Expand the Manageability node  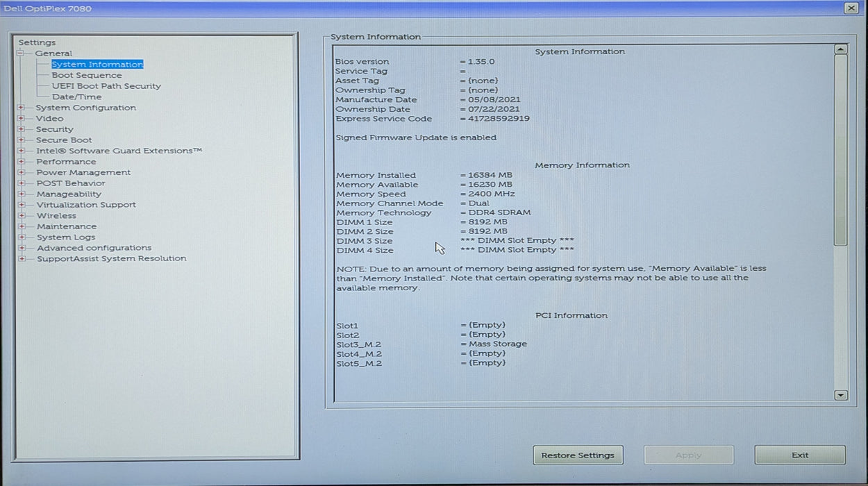(22, 194)
